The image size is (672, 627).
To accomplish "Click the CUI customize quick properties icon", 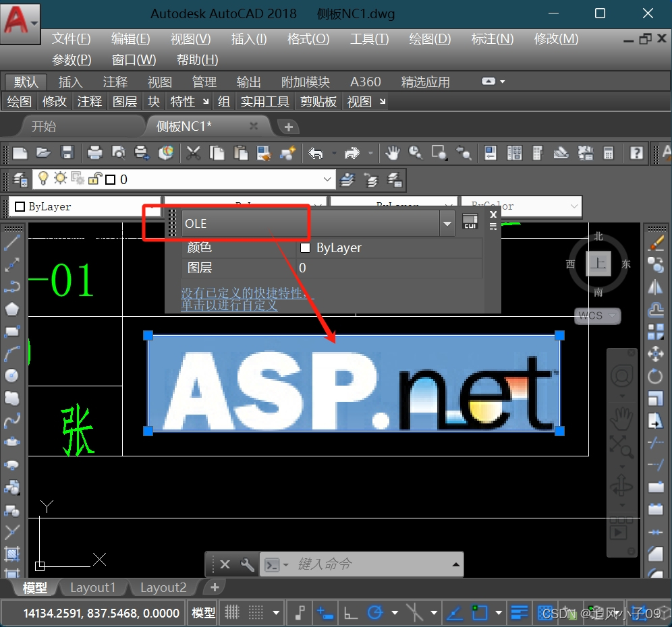I will coord(470,221).
